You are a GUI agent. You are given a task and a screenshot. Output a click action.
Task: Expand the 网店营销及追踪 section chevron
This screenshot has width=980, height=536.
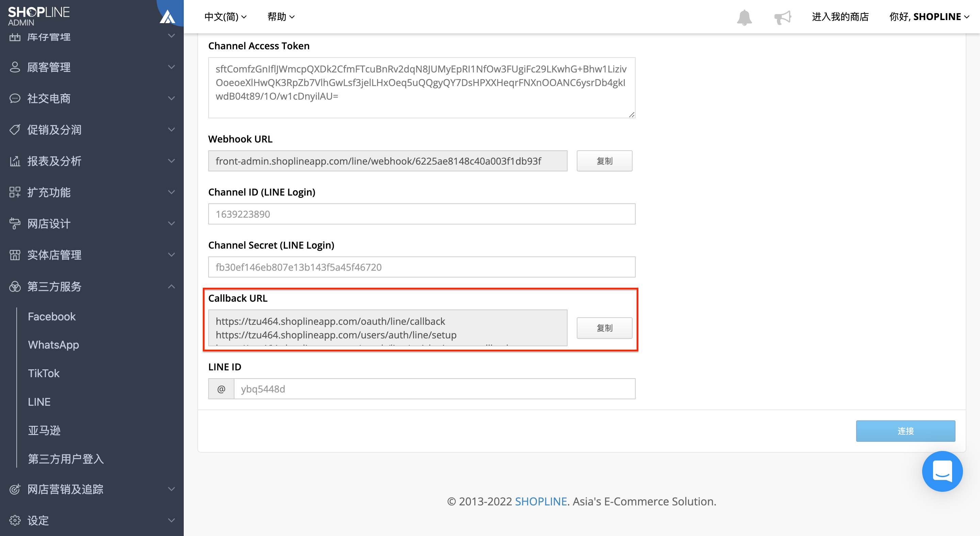[171, 489]
